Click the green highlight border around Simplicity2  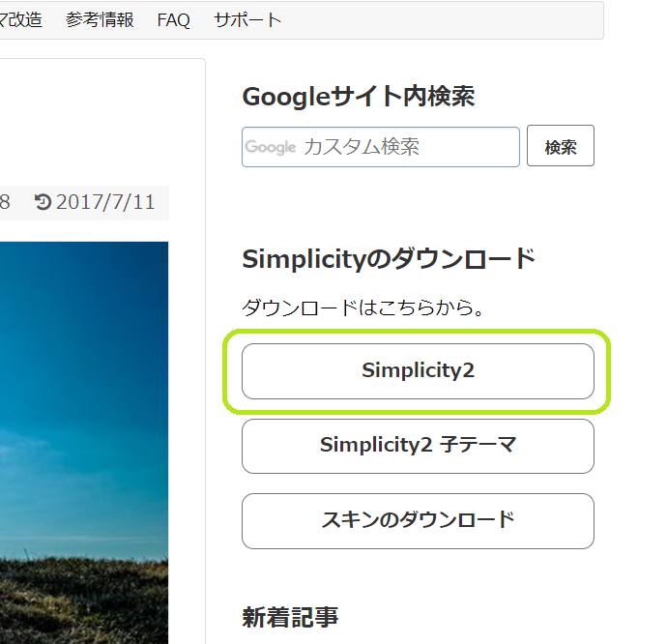click(417, 332)
